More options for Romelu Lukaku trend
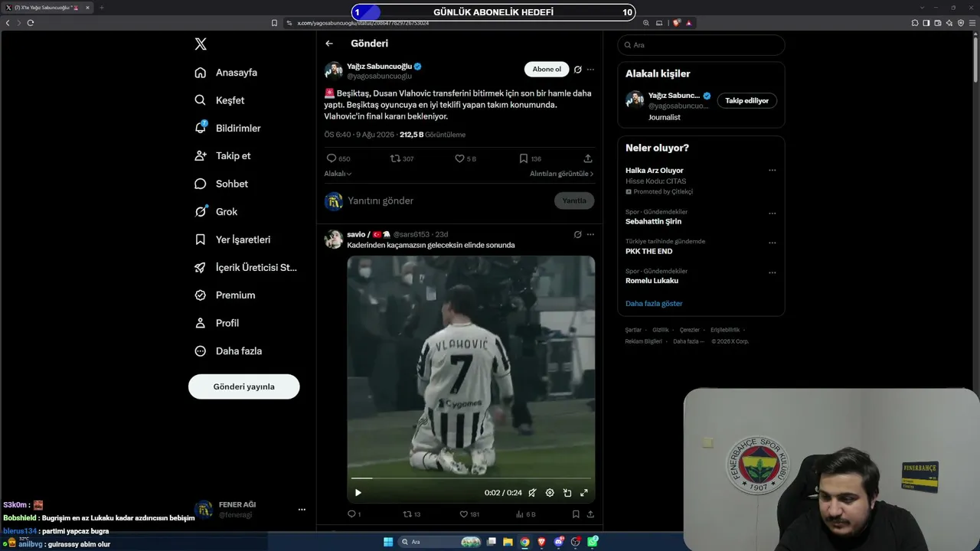The height and width of the screenshot is (551, 980). 772,272
